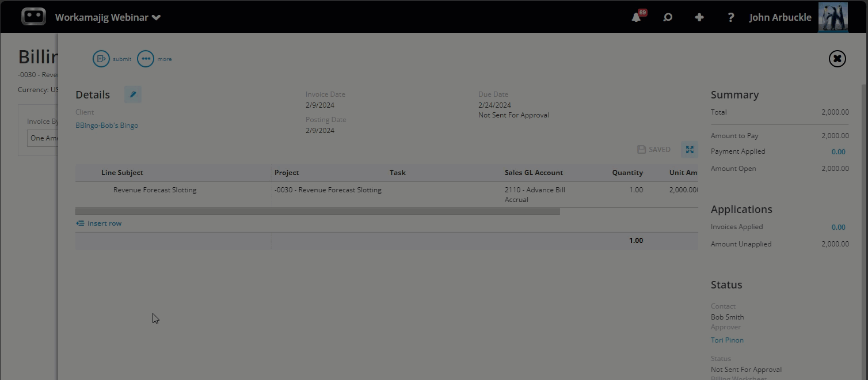Open the Payment Applied 0.00 link
Screen dimensions: 868x380
(838, 151)
